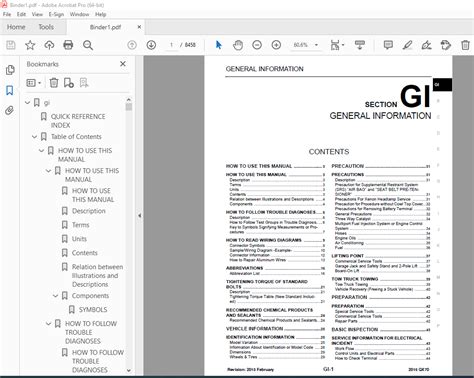
Task: Open the File menu
Action: (7, 14)
